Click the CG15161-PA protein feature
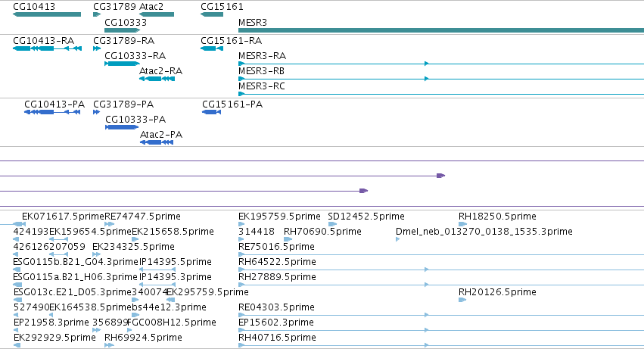The width and height of the screenshot is (644, 349). [x=212, y=112]
